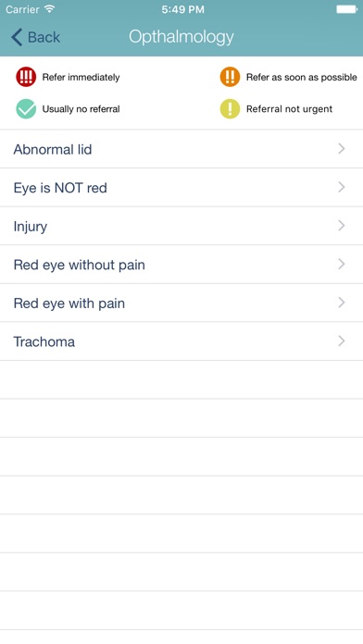Viewport: 363px width, 644px height.
Task: Click the Trachoma row chevron
Action: pyautogui.click(x=341, y=341)
